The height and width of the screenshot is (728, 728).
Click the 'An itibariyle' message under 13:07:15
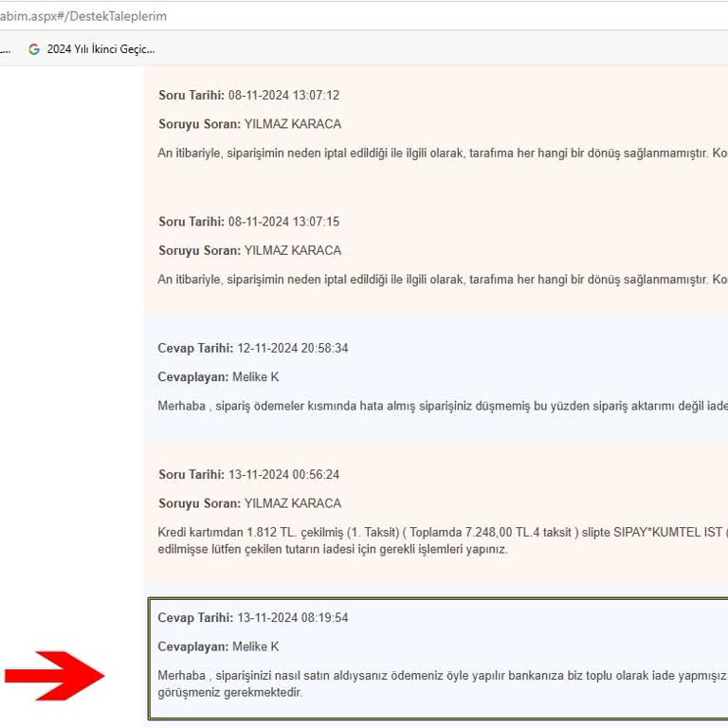tap(443, 280)
